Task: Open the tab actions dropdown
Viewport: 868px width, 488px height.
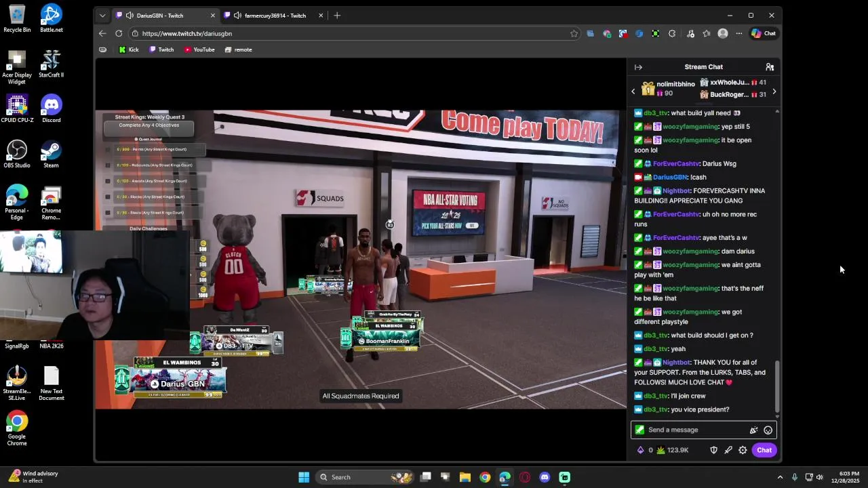Action: [102, 16]
